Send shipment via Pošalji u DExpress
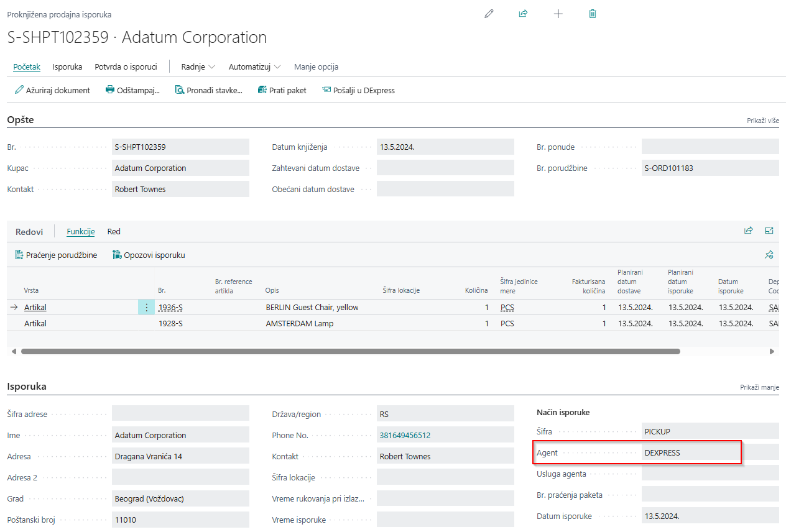This screenshot has width=786, height=532. pos(358,90)
